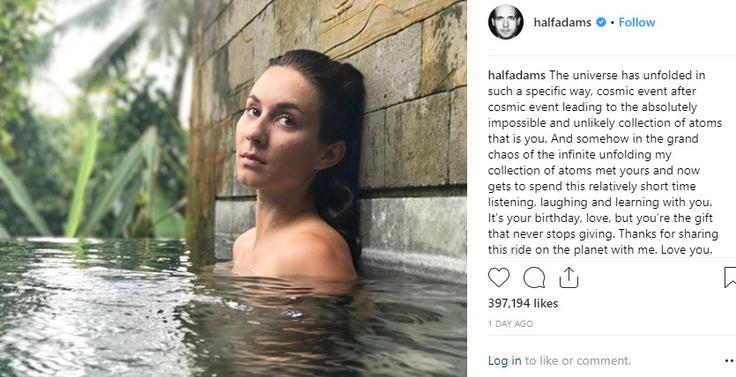Click the blue verified badge next to halfadams

pos(601,22)
